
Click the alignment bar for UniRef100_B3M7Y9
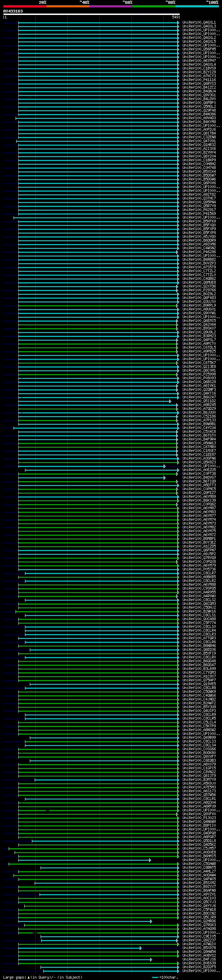tap(106, 779)
